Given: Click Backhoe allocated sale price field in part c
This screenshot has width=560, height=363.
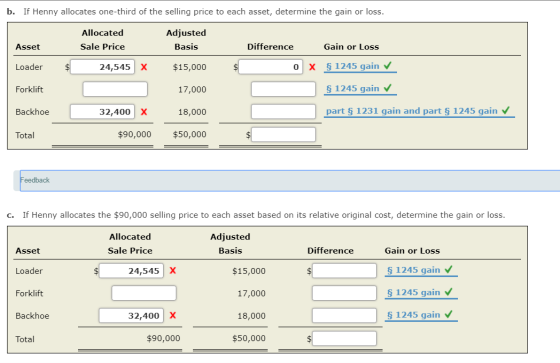Looking at the screenshot, I should [x=131, y=316].
